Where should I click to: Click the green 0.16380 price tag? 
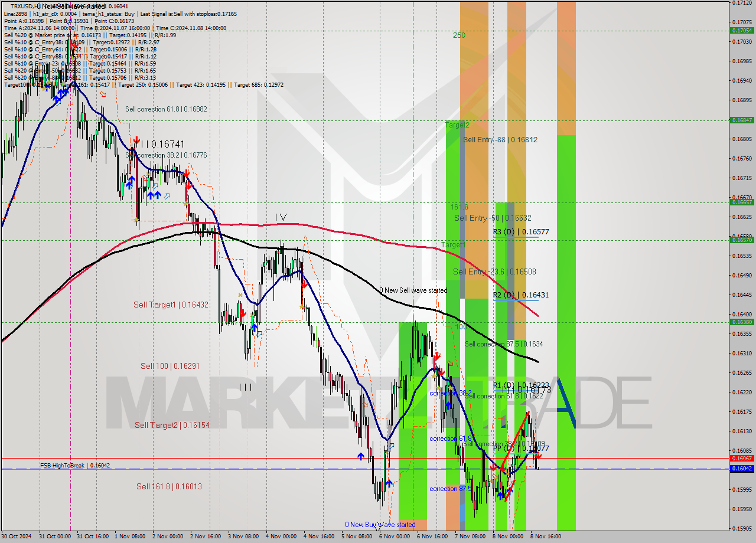tap(742, 322)
